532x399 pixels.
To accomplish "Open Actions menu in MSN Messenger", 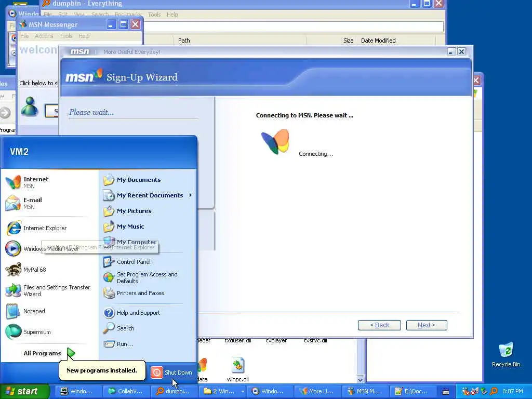I will (44, 36).
